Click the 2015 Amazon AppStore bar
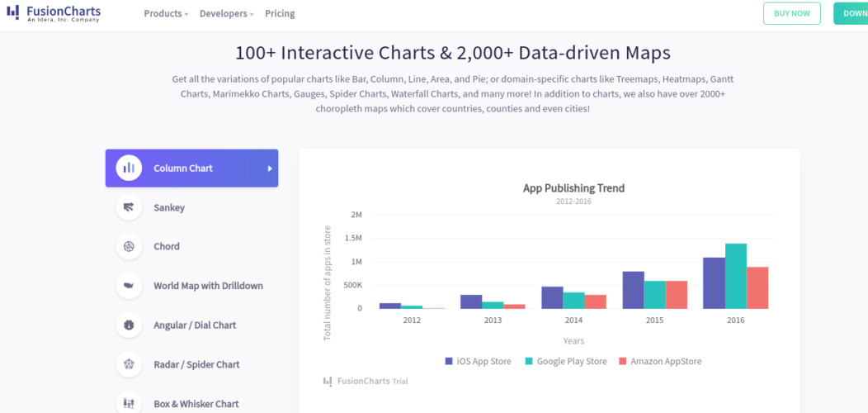Screen dimensions: 868x413 (677, 295)
